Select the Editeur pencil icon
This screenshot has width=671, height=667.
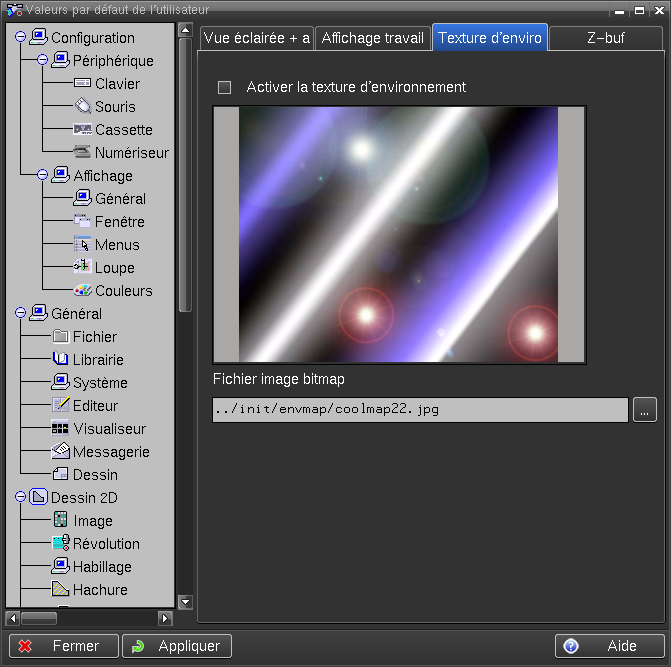click(x=60, y=405)
